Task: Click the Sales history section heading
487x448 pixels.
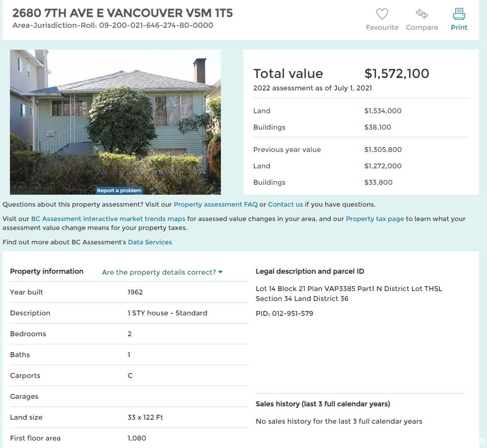Action: [x=323, y=404]
